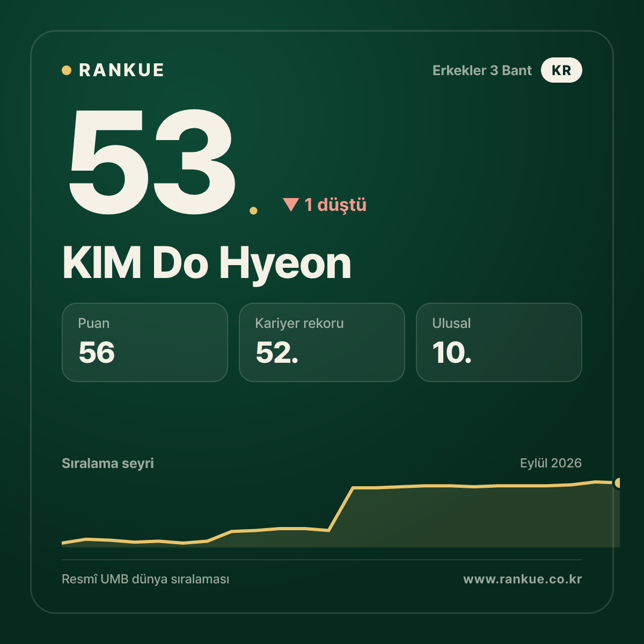
Task: Select the KR country badge
Action: click(561, 70)
